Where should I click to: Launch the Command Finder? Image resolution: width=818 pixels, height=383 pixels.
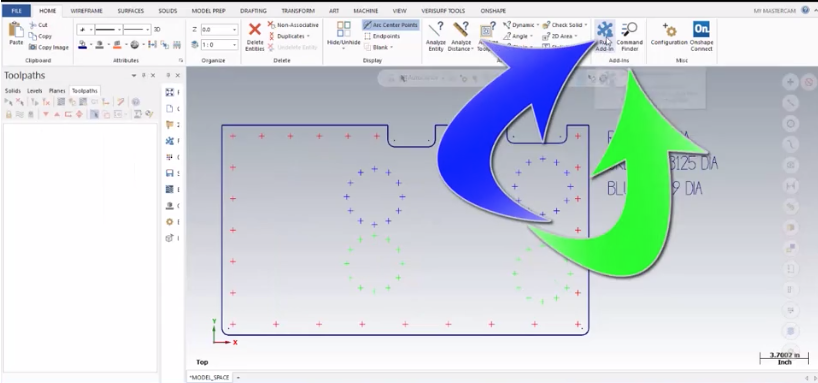[x=630, y=36]
